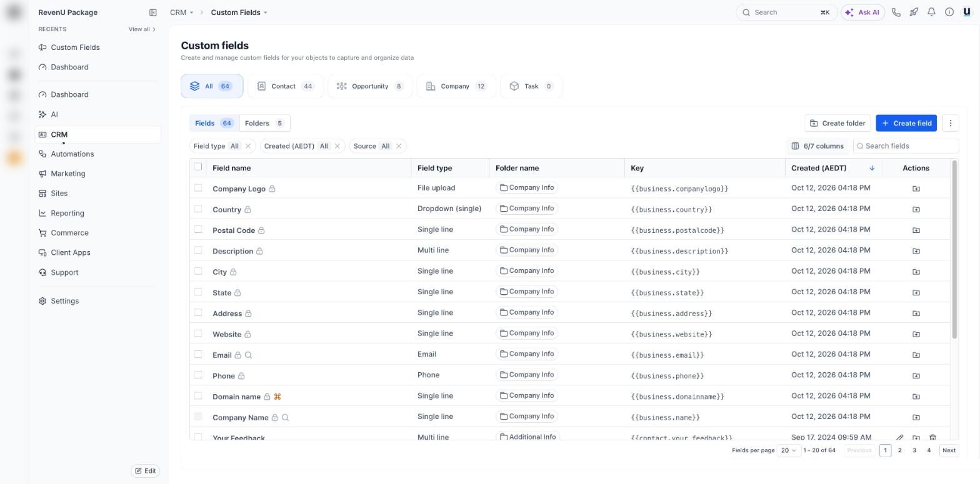Select the Country row checkbox
This screenshot has height=484, width=980.
click(198, 209)
